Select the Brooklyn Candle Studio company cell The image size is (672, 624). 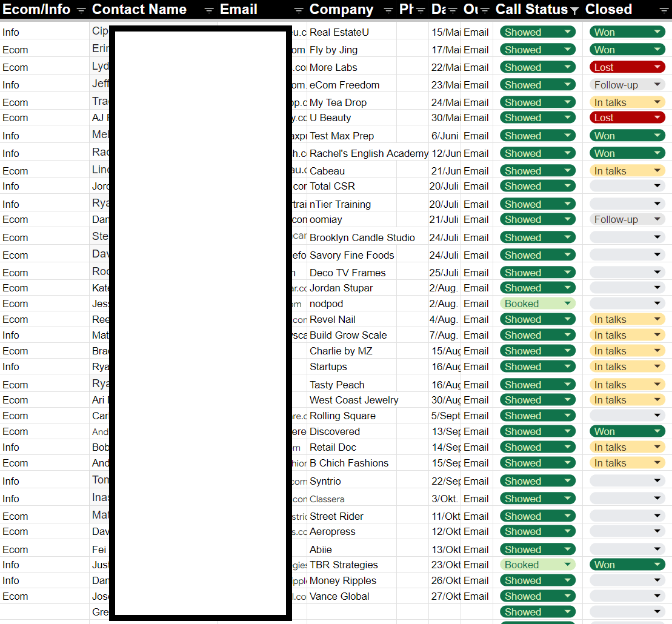tap(362, 237)
